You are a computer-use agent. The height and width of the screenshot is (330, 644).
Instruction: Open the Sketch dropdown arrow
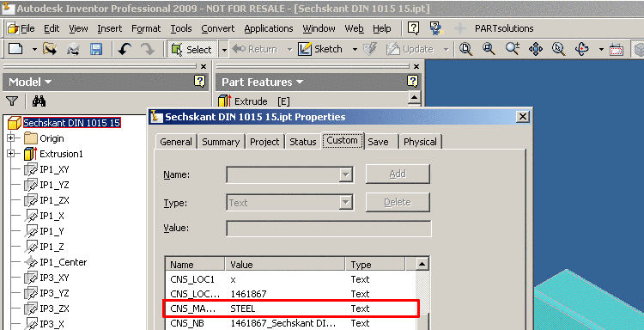(x=355, y=50)
